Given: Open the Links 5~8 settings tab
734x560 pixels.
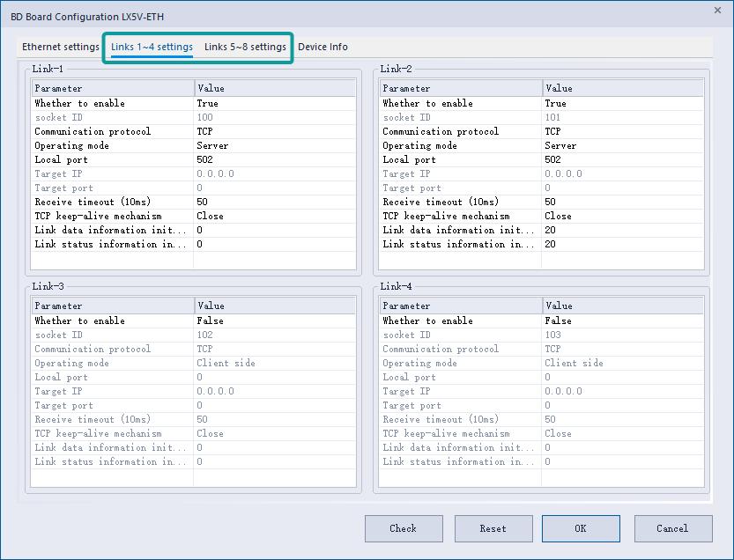Looking at the screenshot, I should click(245, 47).
